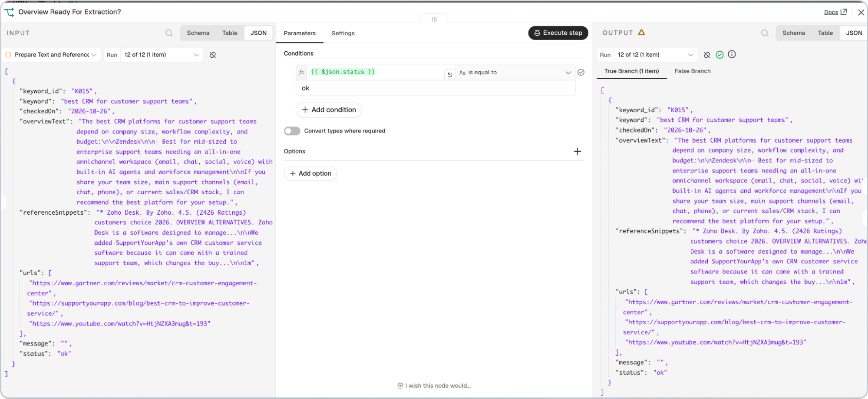Select input JSON view tab

pyautogui.click(x=258, y=33)
